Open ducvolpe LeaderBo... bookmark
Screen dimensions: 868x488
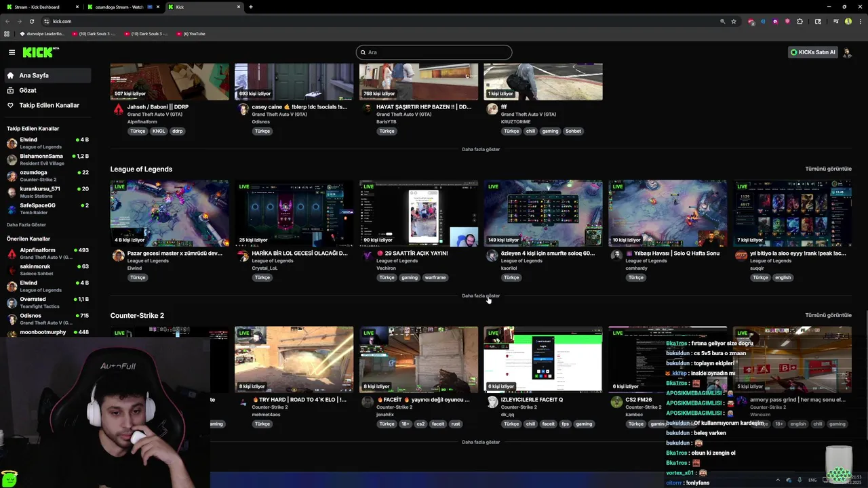[x=42, y=33]
